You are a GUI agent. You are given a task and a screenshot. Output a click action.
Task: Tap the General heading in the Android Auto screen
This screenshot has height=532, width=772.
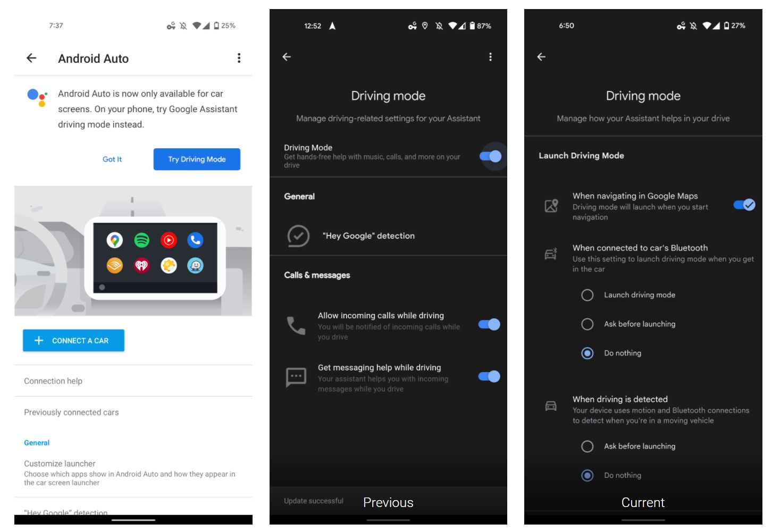(37, 443)
